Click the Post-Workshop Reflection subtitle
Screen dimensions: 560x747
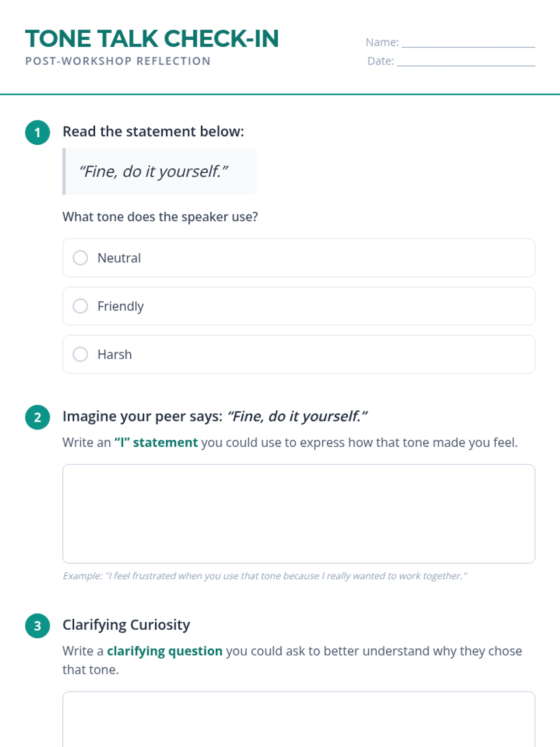(118, 61)
